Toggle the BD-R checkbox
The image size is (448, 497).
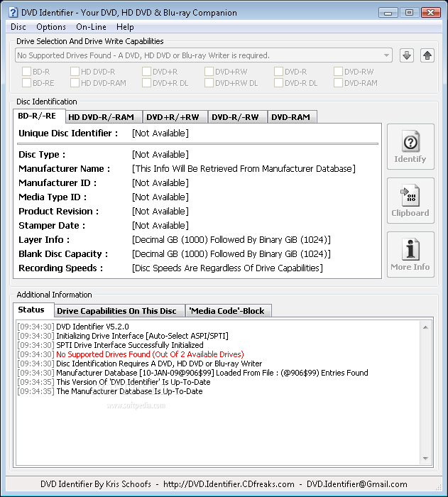click(27, 71)
